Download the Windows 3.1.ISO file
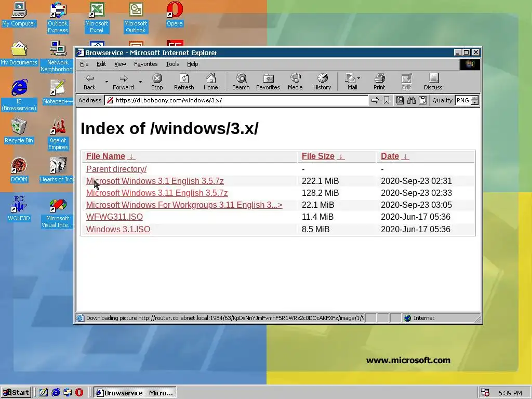This screenshot has width=532, height=399. [x=118, y=229]
